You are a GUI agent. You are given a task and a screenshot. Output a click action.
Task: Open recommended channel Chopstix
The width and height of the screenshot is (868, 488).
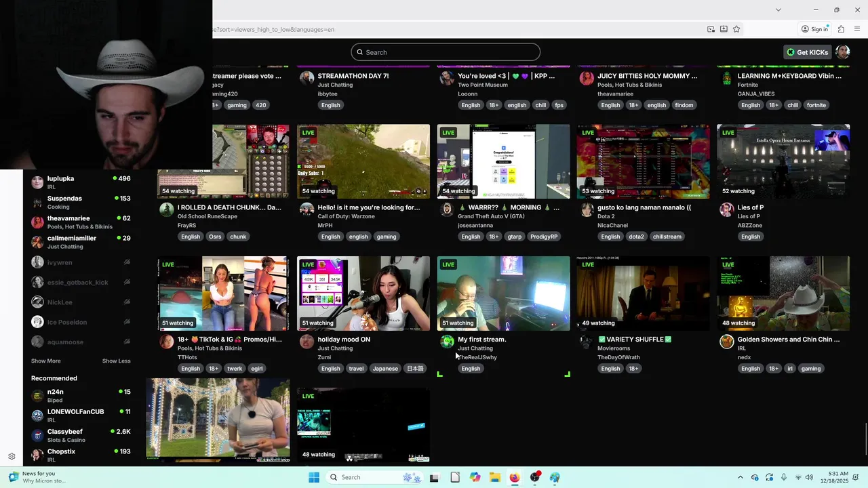pyautogui.click(x=81, y=455)
